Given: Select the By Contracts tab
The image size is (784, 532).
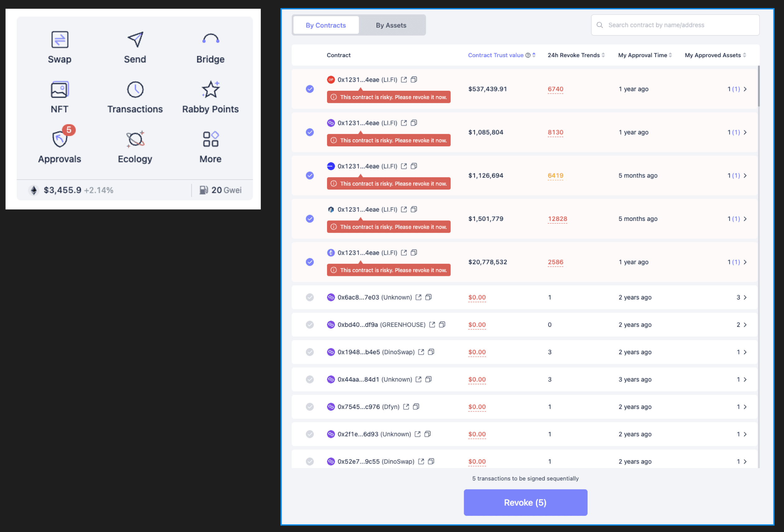Looking at the screenshot, I should pos(325,25).
